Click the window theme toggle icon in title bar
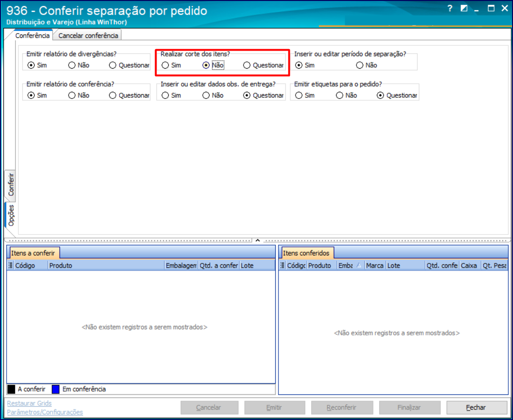The height and width of the screenshot is (420, 513). (x=464, y=9)
